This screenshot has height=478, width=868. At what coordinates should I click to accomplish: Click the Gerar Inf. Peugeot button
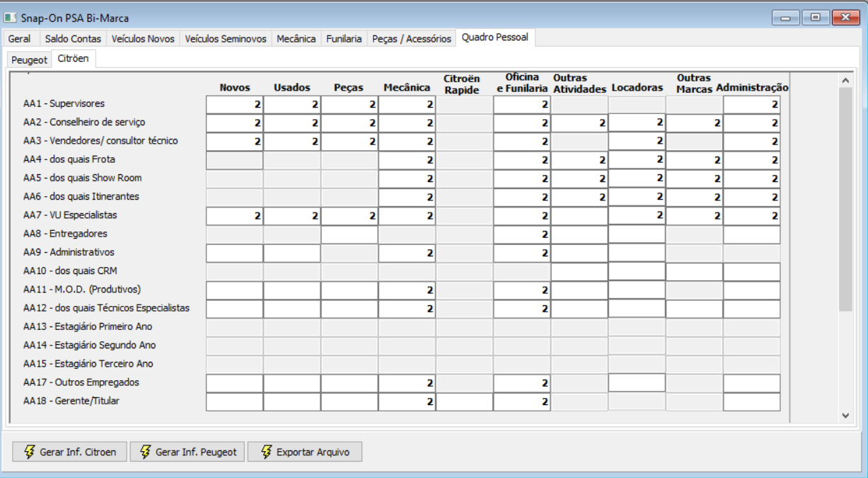tap(187, 452)
